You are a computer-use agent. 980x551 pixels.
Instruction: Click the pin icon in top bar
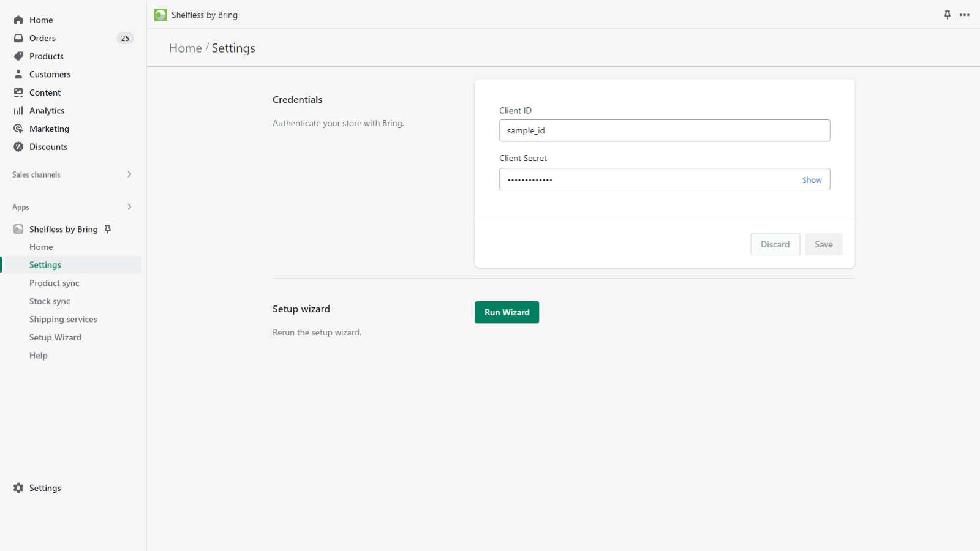point(948,15)
